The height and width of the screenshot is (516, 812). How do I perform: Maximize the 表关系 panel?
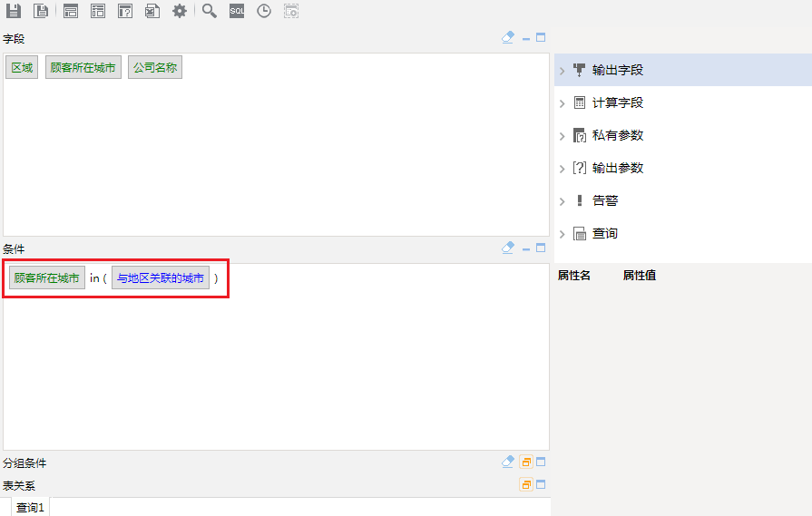coord(541,484)
